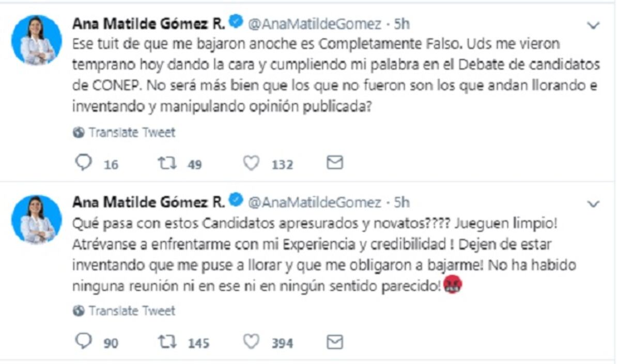Click the verified badge on second tweet

[236, 199]
